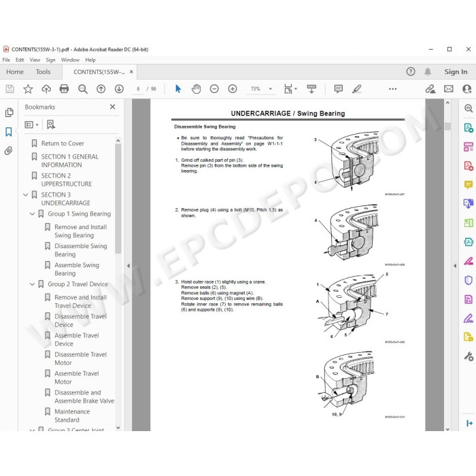The image size is (476, 476).
Task: Collapse the left navigation pane arrow
Action: pyautogui.click(x=128, y=266)
